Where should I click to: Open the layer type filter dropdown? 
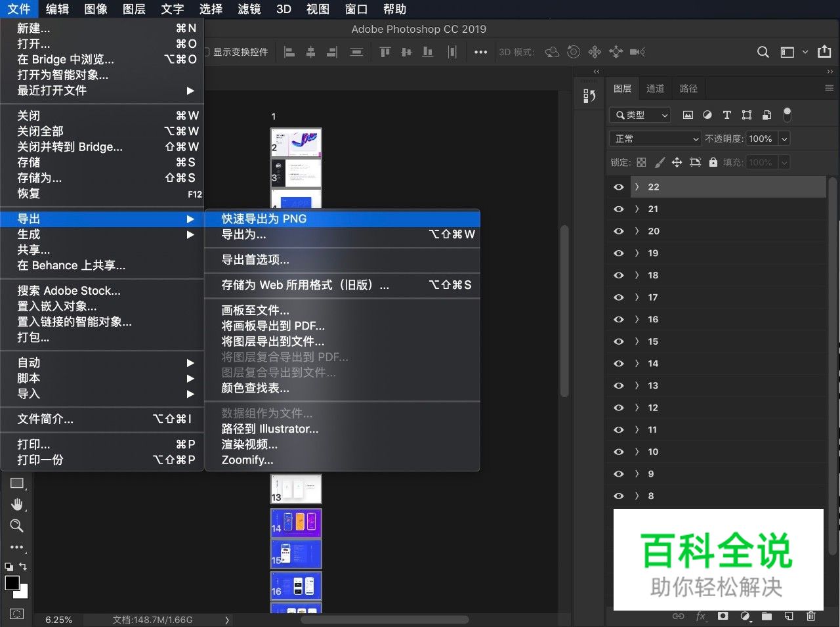(x=639, y=115)
